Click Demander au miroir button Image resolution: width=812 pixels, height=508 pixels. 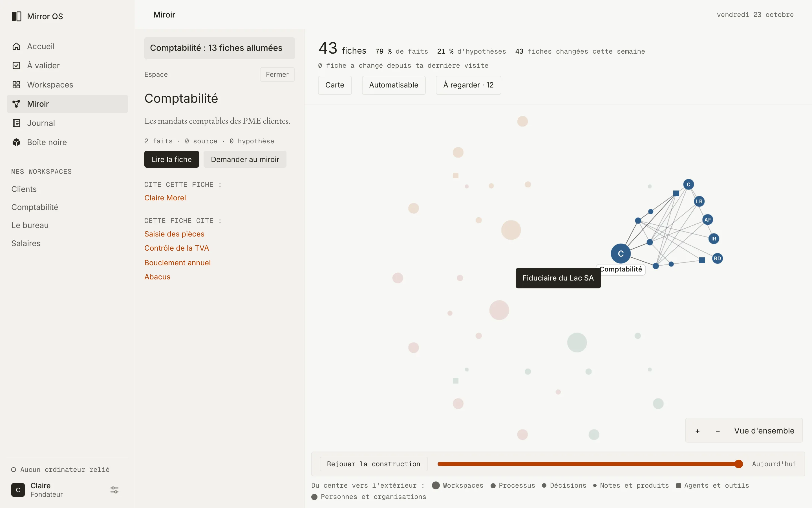245,159
